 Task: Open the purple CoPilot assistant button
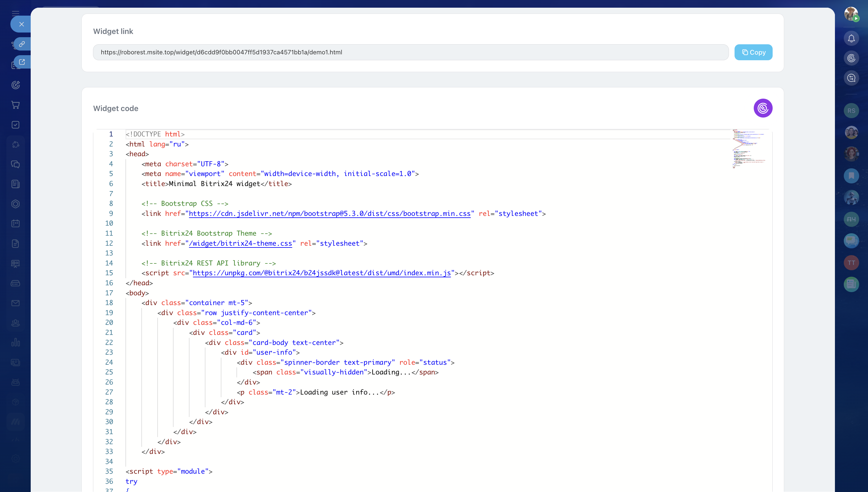point(763,108)
